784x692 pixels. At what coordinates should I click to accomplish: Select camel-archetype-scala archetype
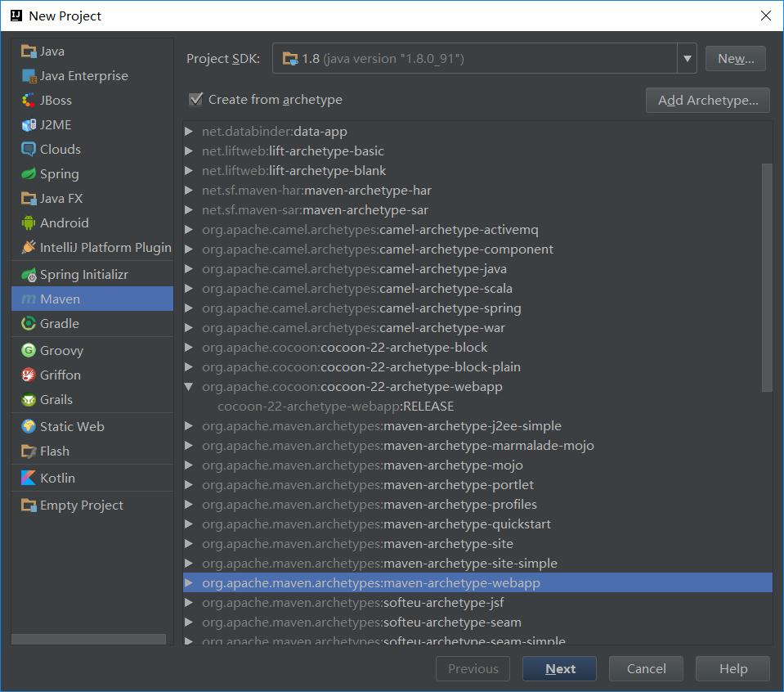357,289
